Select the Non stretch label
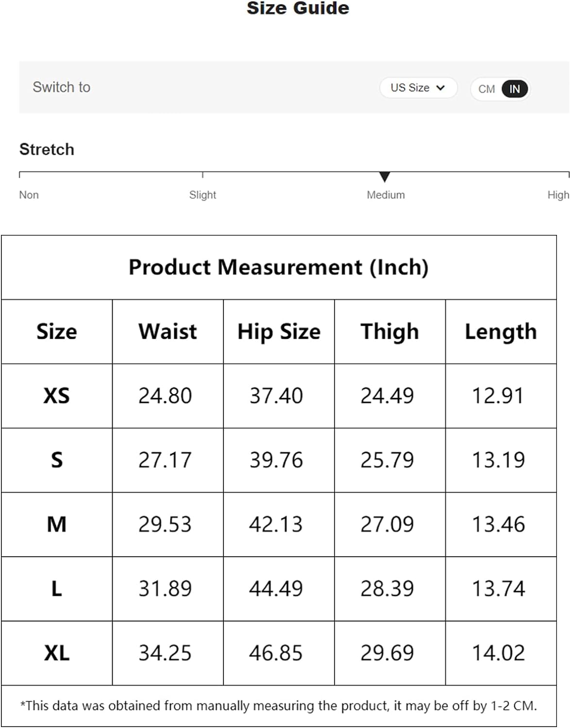This screenshot has width=571, height=728. click(x=29, y=195)
